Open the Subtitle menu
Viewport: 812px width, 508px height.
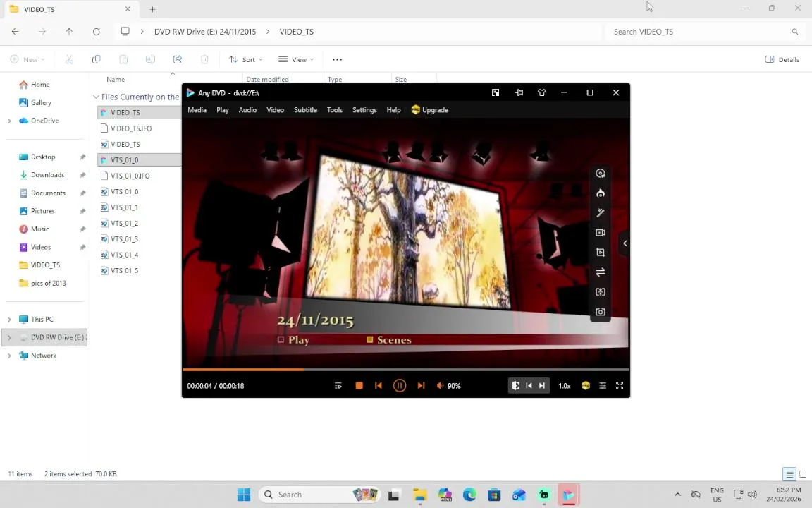click(305, 110)
